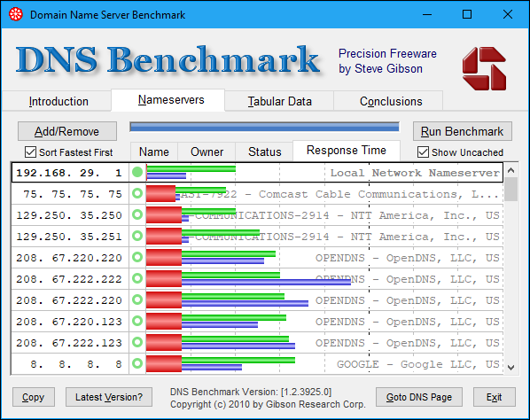Select the Response Time sub-tab
Image resolution: width=530 pixels, height=420 pixels.
pos(347,151)
